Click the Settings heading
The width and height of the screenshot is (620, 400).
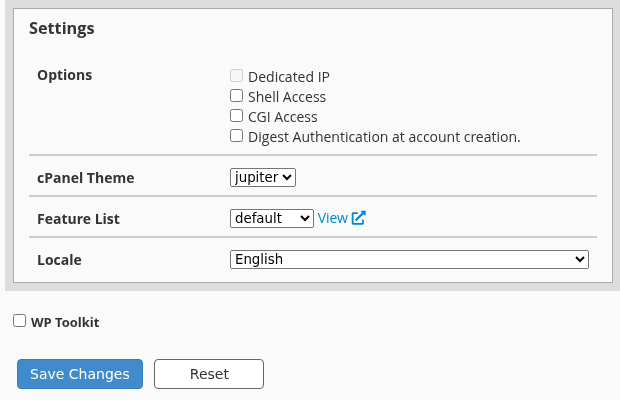[62, 28]
